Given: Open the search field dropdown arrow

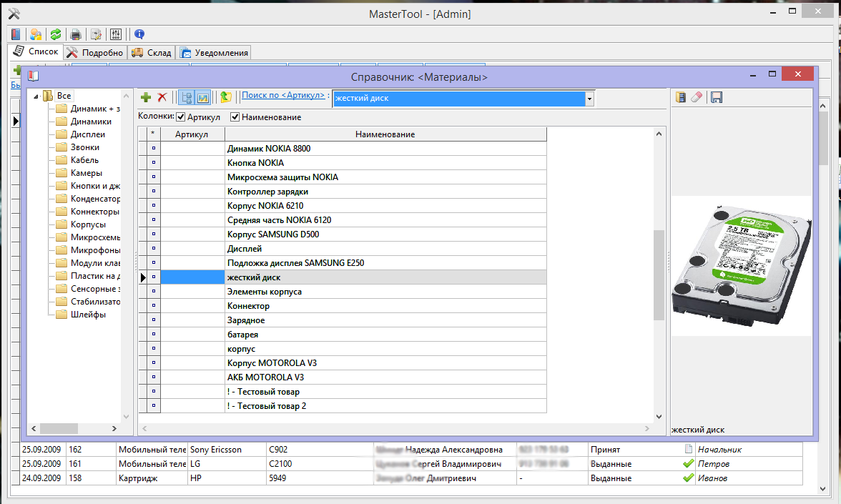Looking at the screenshot, I should point(589,99).
